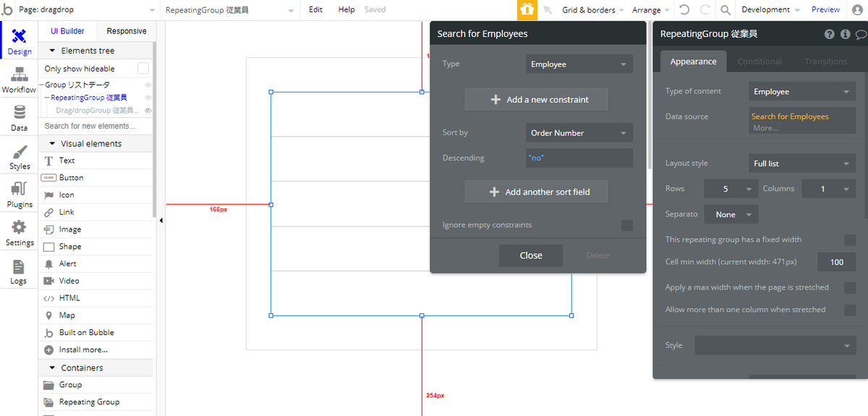868x416 pixels.
Task: Open the Layout style Full list dropdown
Action: point(802,164)
